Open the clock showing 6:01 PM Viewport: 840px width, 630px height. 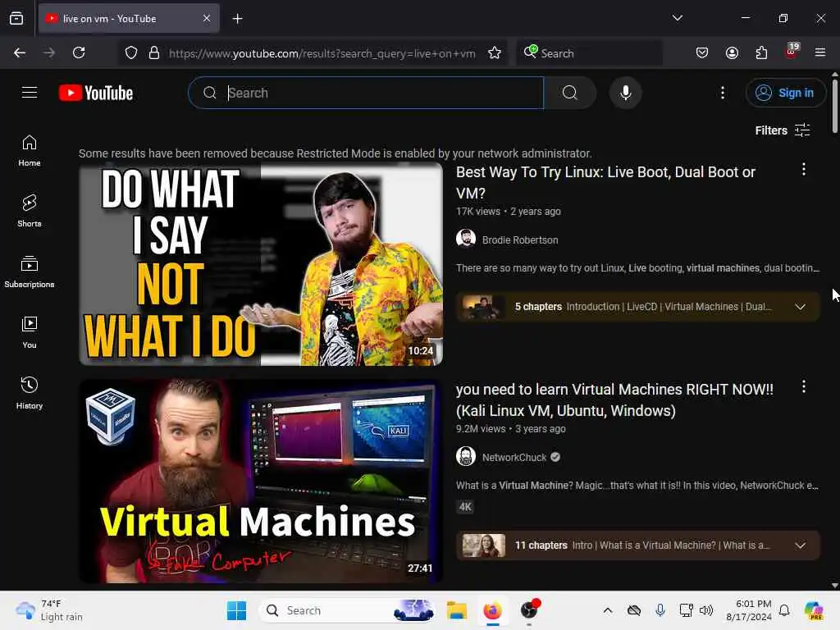(749, 610)
